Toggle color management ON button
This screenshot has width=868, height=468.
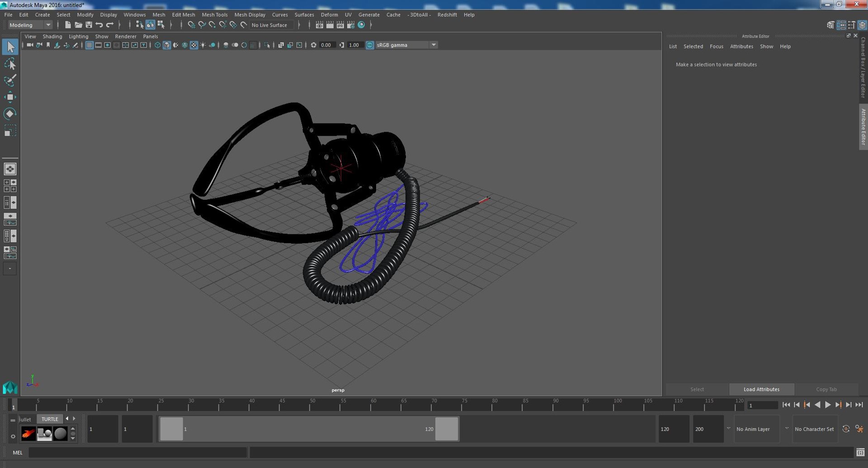(x=370, y=45)
